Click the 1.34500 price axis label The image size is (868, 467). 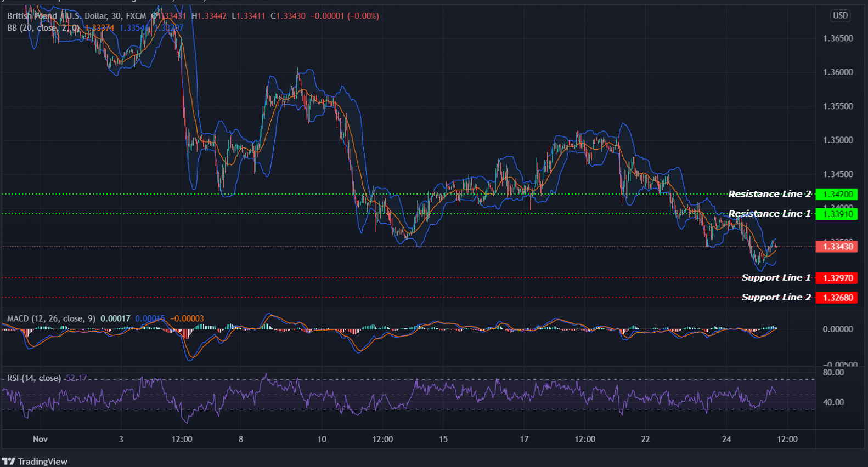838,174
